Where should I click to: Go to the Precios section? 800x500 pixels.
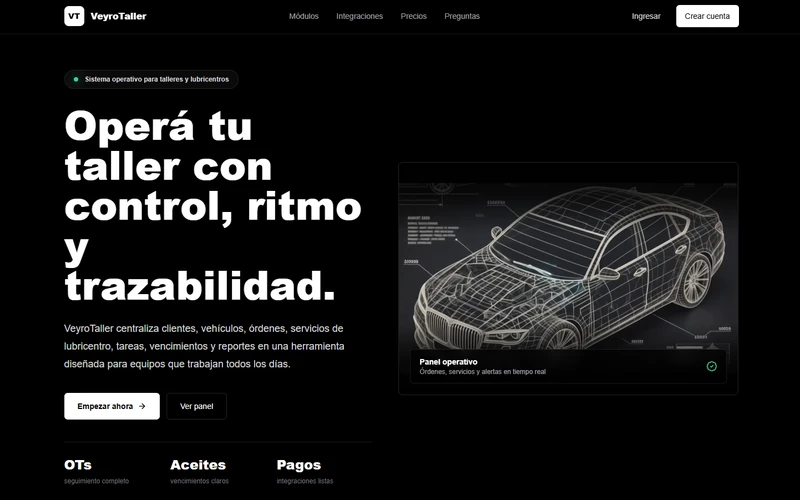(413, 16)
